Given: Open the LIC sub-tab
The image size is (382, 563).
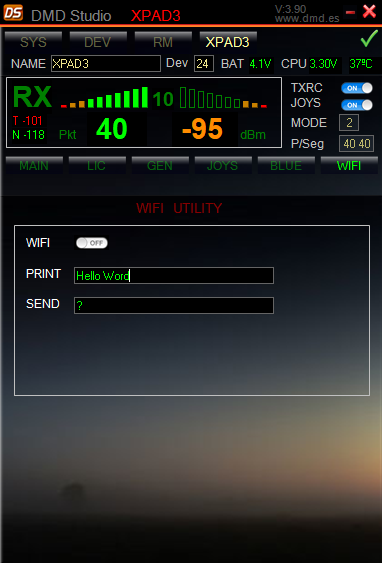Looking at the screenshot, I should [97, 166].
